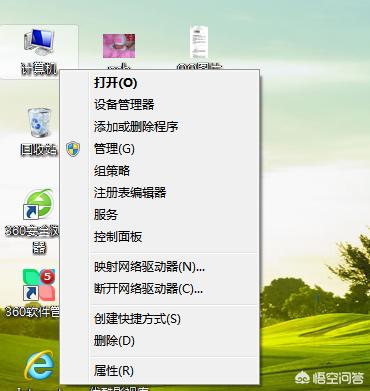This screenshot has width=370, height=391.
Task: Select 创建快捷方式(S) in the menu
Action: point(160,319)
